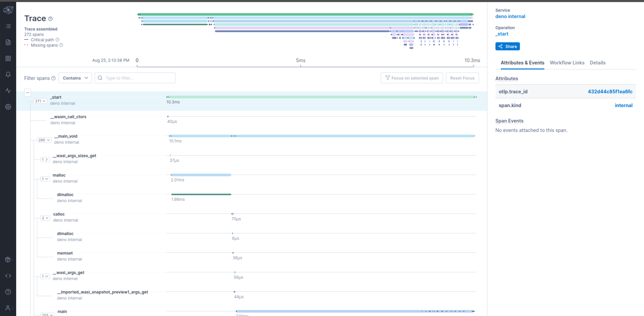Open the help icon in the sidebar
Screen dimensions: 644x316
pyautogui.click(x=8, y=292)
